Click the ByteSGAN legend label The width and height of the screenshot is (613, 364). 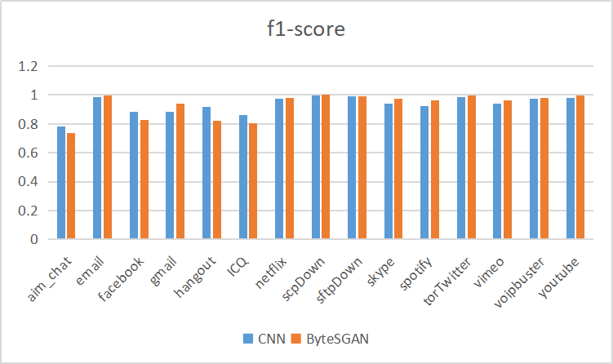tap(337, 339)
